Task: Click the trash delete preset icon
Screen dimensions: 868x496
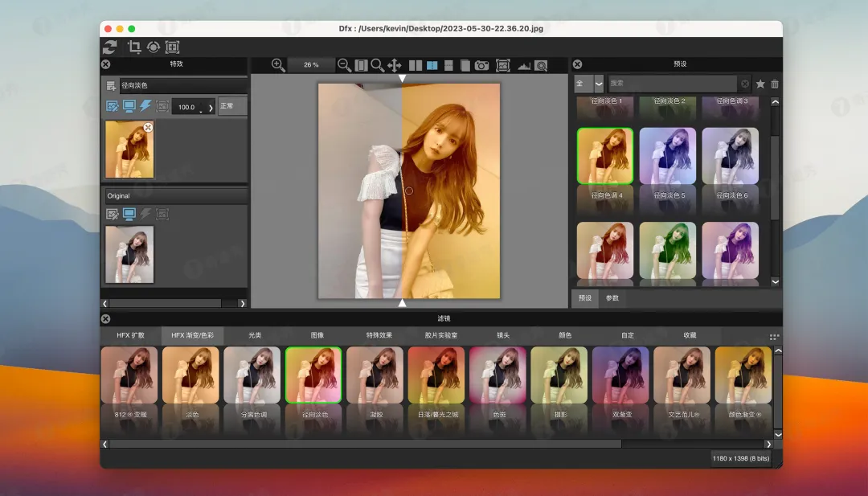Action: point(775,84)
